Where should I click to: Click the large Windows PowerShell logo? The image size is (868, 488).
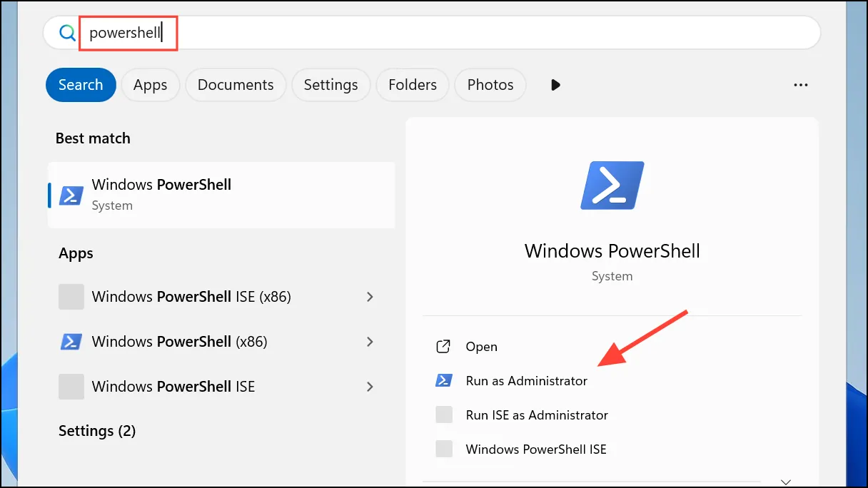[612, 185]
